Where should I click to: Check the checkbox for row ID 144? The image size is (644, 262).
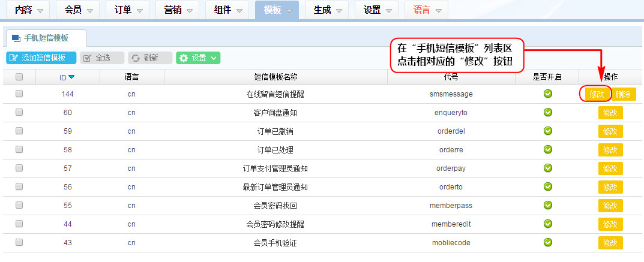point(19,94)
